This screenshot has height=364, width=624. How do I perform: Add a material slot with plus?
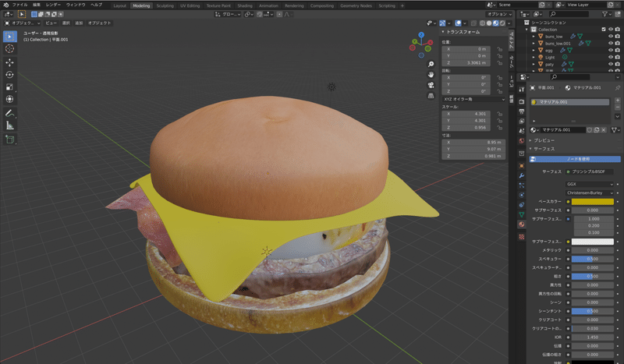(x=618, y=101)
